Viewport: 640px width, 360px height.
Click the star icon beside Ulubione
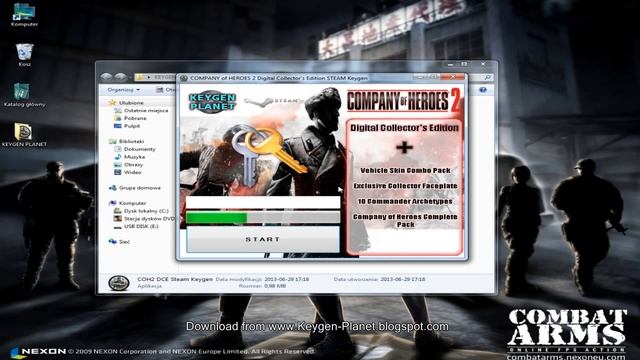[x=112, y=102]
